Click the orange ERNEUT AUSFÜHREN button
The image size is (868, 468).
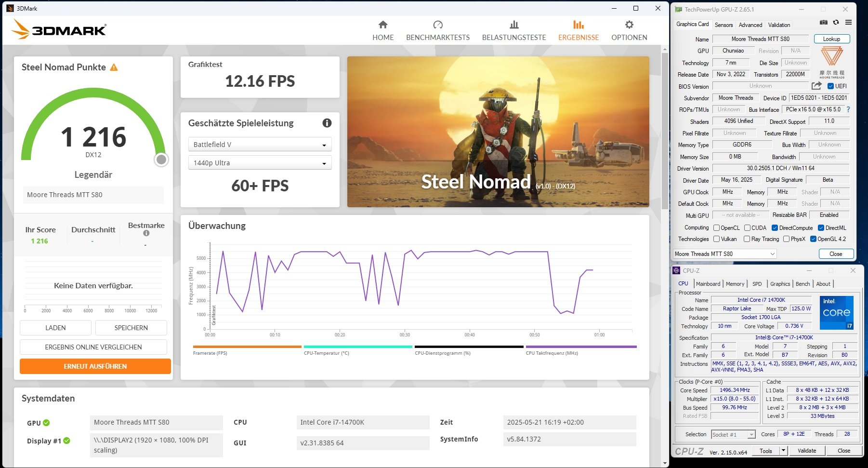[95, 366]
